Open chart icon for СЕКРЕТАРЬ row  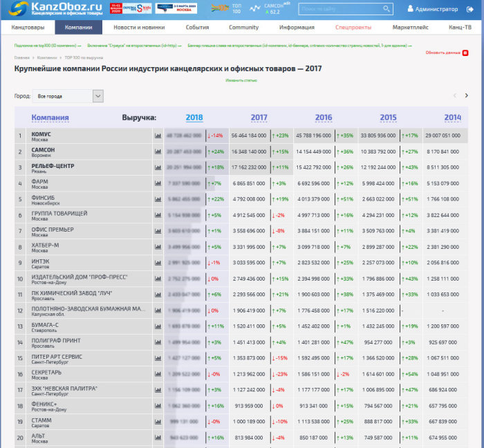[158, 374]
